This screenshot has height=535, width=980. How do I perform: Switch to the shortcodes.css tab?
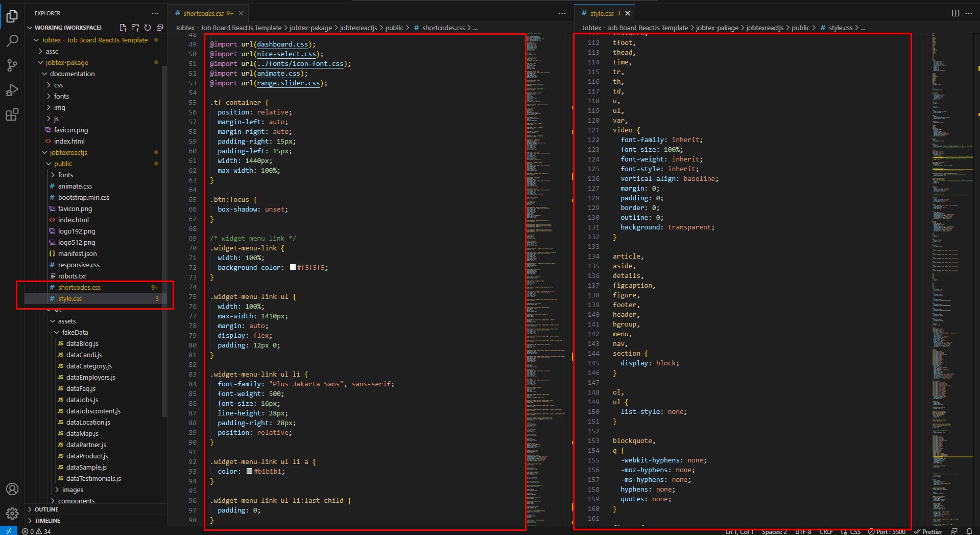click(x=204, y=13)
